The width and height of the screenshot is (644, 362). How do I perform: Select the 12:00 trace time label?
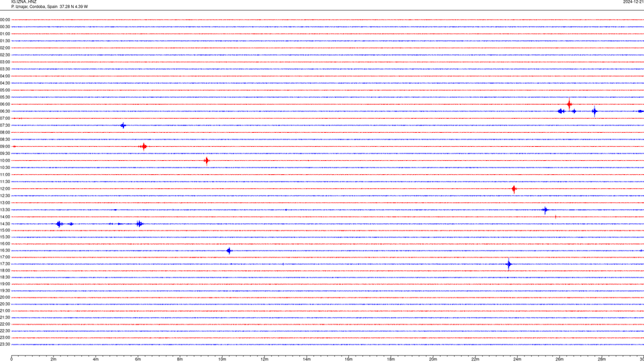click(x=5, y=189)
